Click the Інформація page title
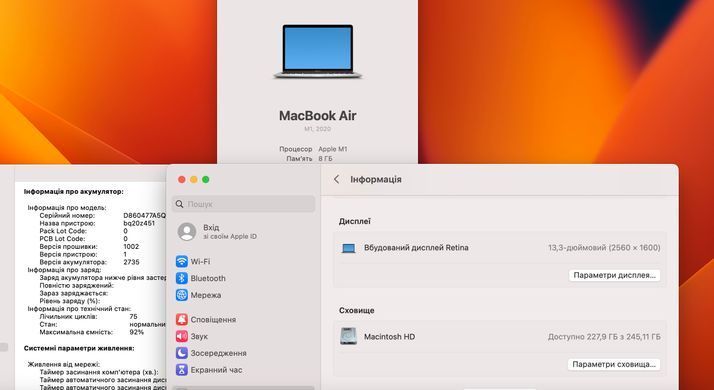714x390 pixels. click(376, 180)
